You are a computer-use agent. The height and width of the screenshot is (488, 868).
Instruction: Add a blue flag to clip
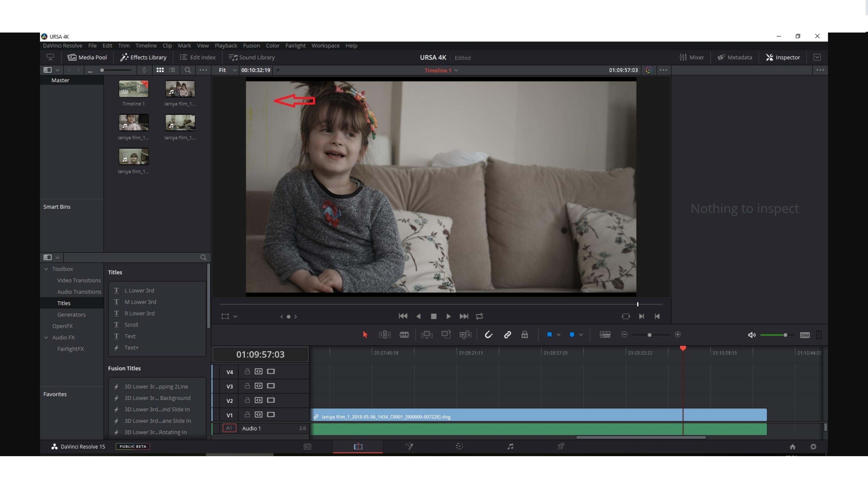[549, 335]
